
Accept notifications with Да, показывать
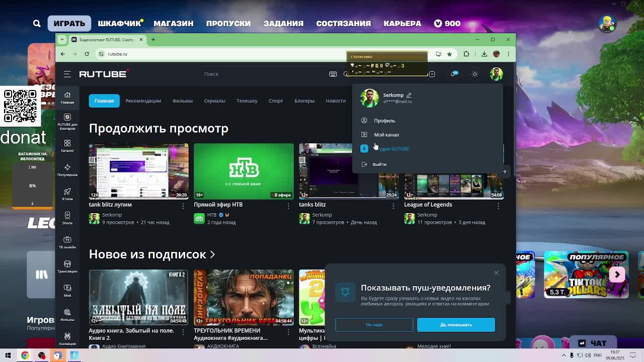(456, 325)
